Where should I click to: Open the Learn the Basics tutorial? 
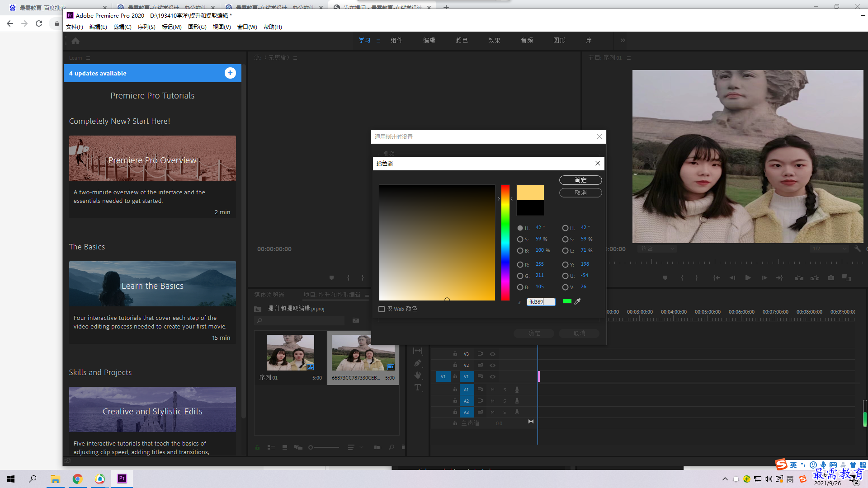152,284
